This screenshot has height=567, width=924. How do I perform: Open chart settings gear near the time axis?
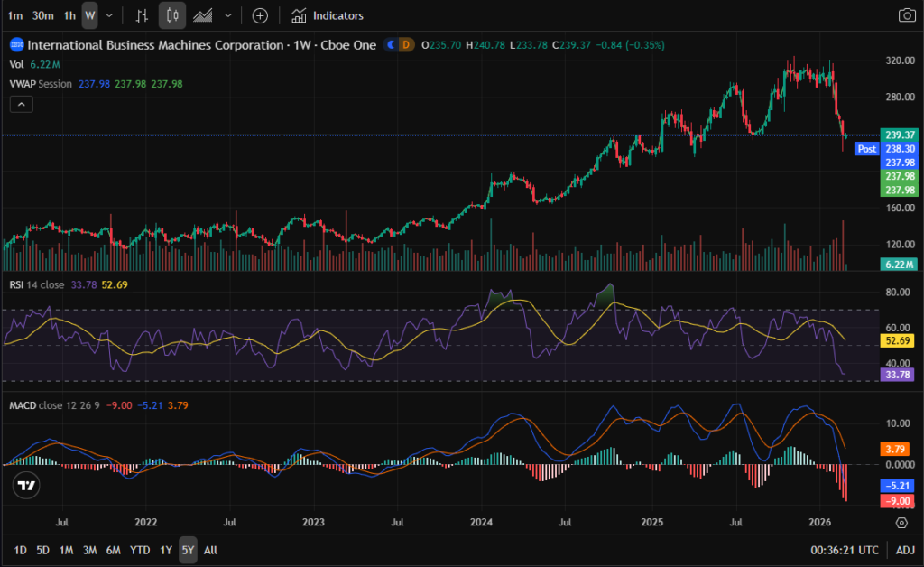(901, 523)
